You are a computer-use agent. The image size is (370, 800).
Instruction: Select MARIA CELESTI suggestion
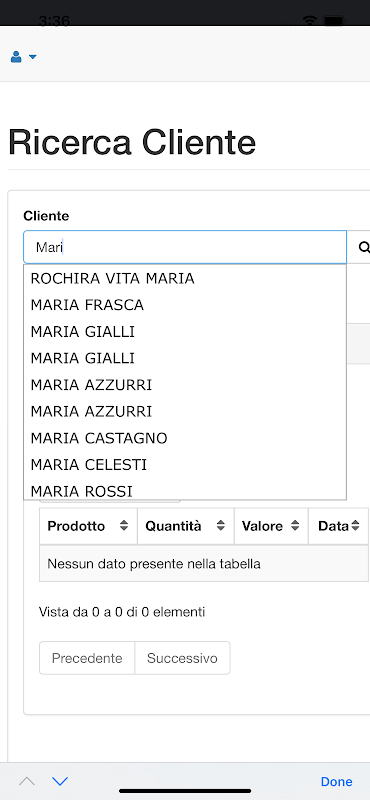185,465
